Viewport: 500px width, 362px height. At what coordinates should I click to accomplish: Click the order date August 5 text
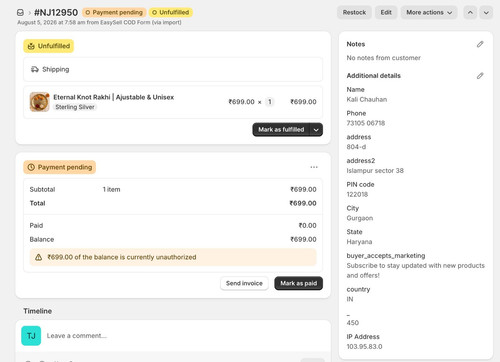(99, 22)
